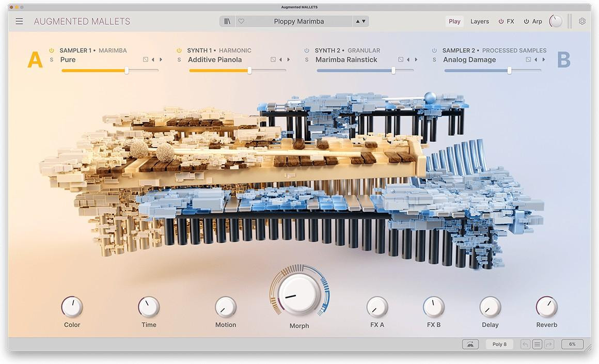This screenshot has width=599, height=364.
Task: Favorite the Ploppy Marimba preset via heart icon
Action: 241,21
